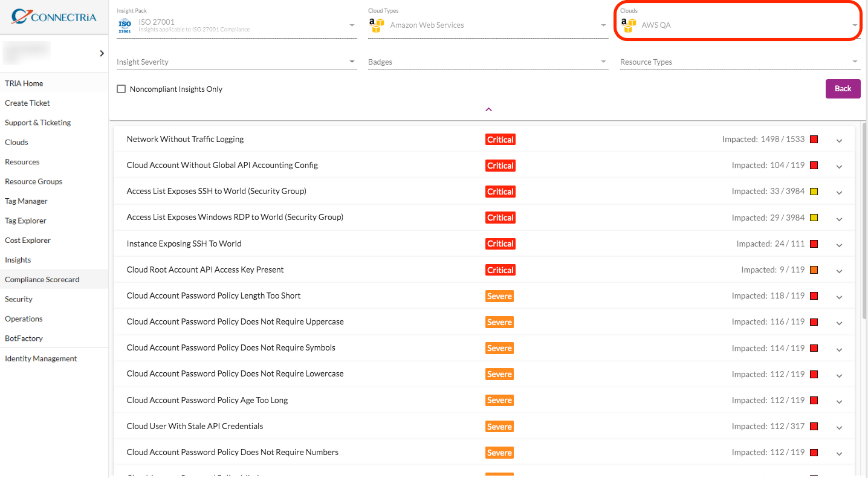Open the Resource Types dropdown

pyautogui.click(x=740, y=62)
